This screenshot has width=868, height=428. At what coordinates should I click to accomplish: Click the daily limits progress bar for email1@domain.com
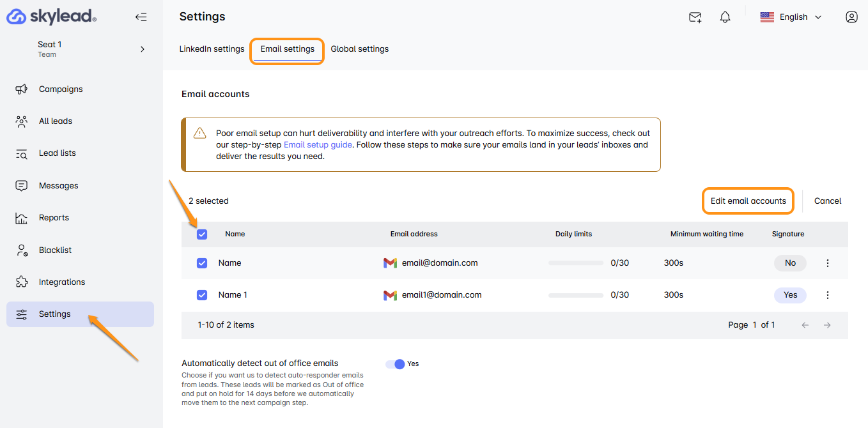(x=575, y=295)
